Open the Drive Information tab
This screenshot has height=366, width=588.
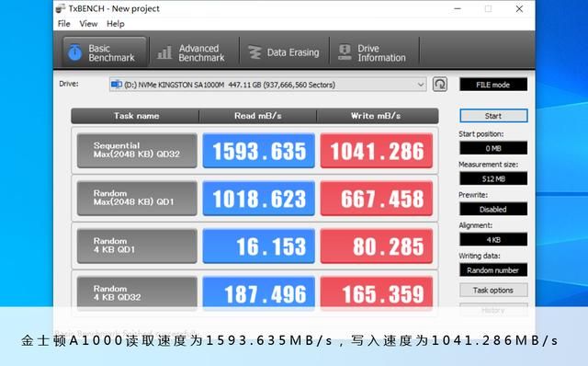click(374, 52)
